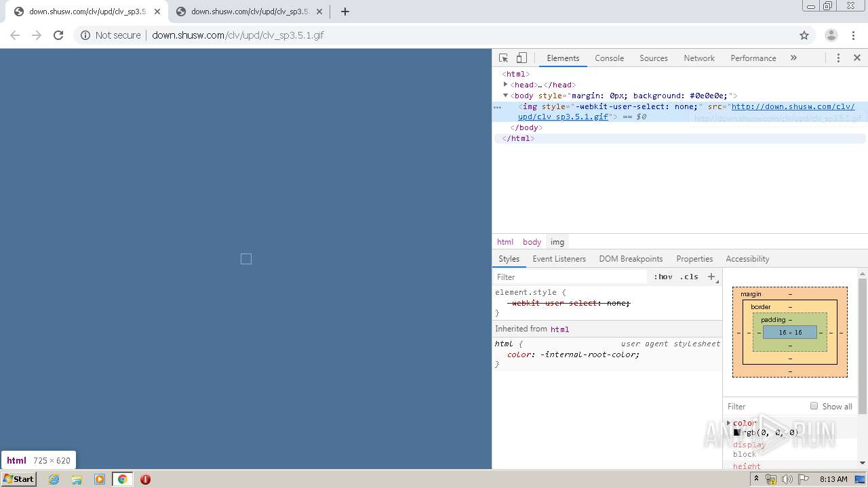Select img in the breadcrumb bar
The image size is (868, 488).
[x=557, y=242]
